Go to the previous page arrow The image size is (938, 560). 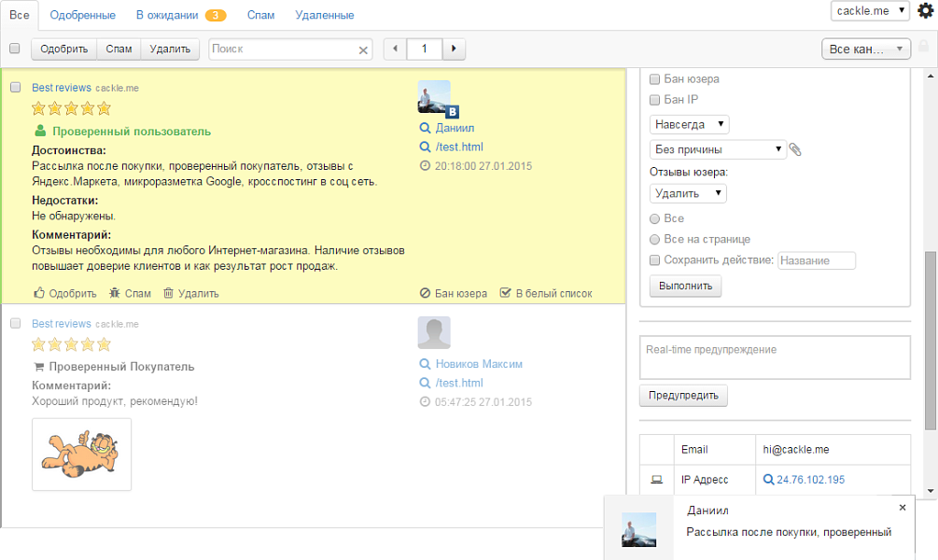[x=395, y=49]
